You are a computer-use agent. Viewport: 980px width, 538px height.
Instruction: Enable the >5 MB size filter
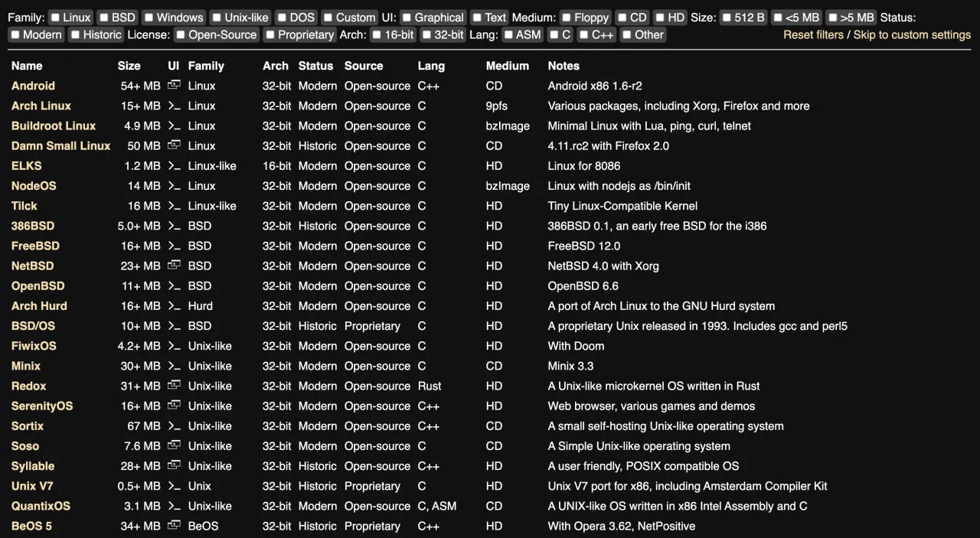pos(831,17)
